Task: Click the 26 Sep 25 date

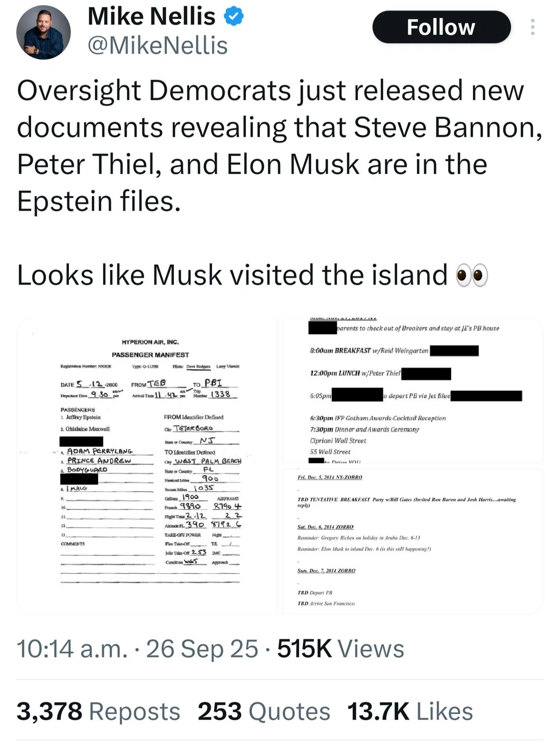Action: (x=202, y=649)
